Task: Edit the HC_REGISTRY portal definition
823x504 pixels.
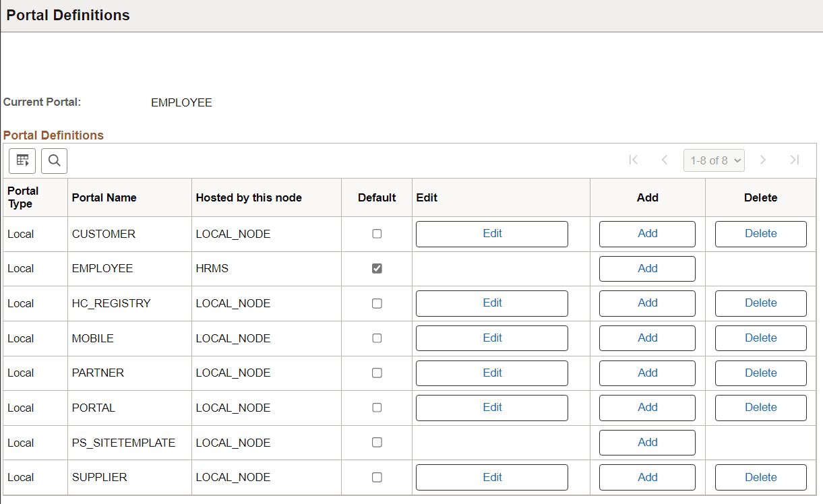Action: [x=491, y=303]
